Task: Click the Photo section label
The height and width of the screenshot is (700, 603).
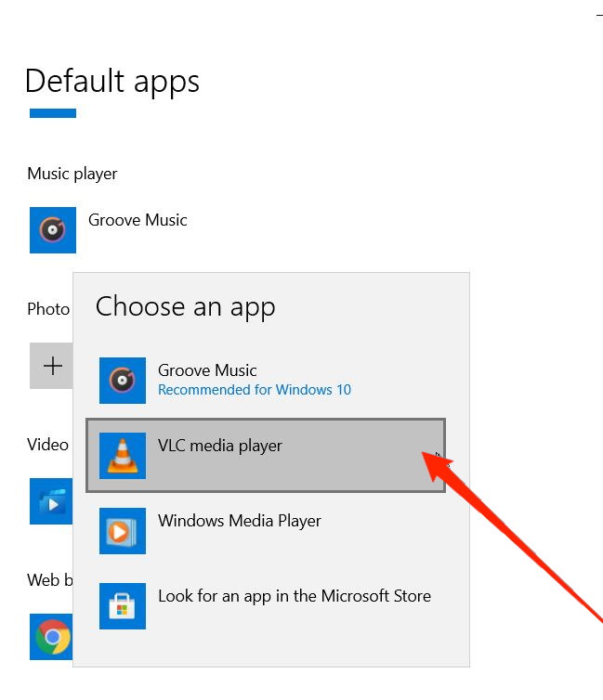Action: pyautogui.click(x=48, y=309)
